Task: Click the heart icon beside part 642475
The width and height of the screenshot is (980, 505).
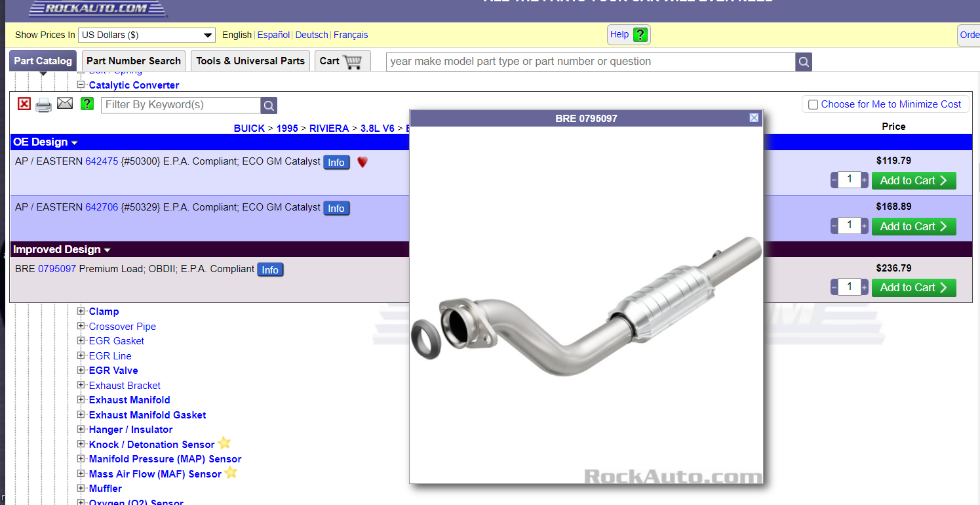Action: (362, 162)
